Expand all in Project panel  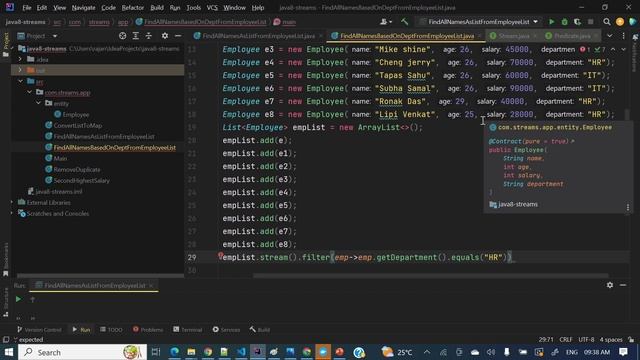(x=136, y=36)
